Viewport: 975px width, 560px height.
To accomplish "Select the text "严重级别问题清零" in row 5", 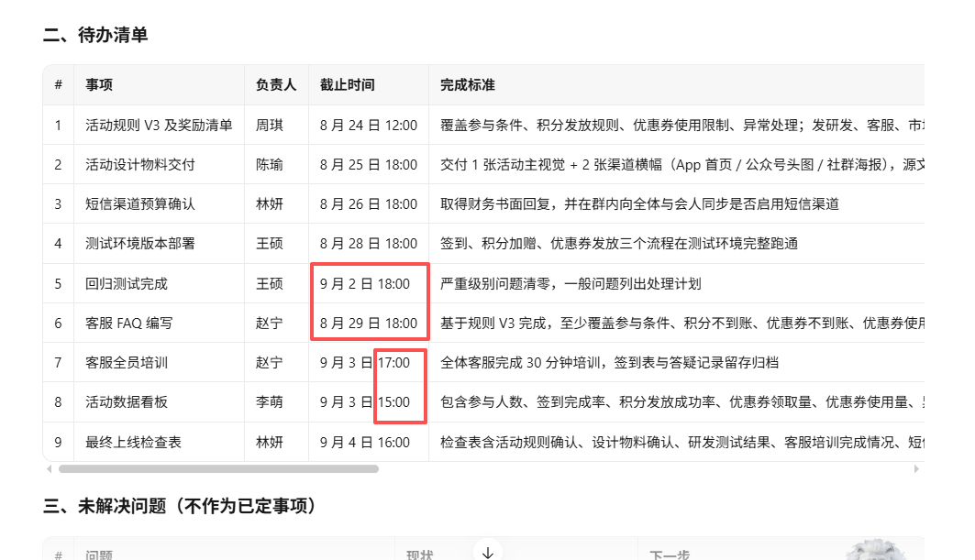I will tap(495, 284).
